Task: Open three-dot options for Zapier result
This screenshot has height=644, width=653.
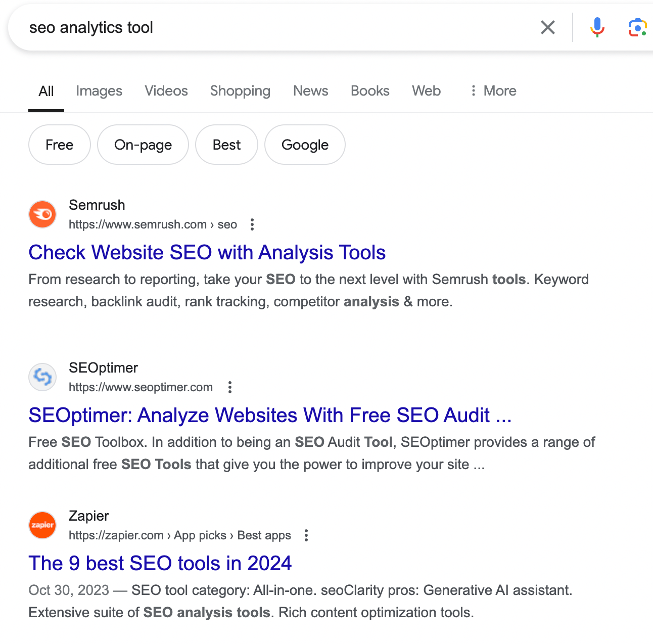Action: (x=306, y=535)
